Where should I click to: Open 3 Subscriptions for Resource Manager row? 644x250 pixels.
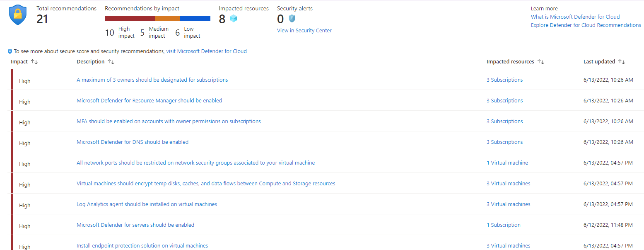click(504, 100)
